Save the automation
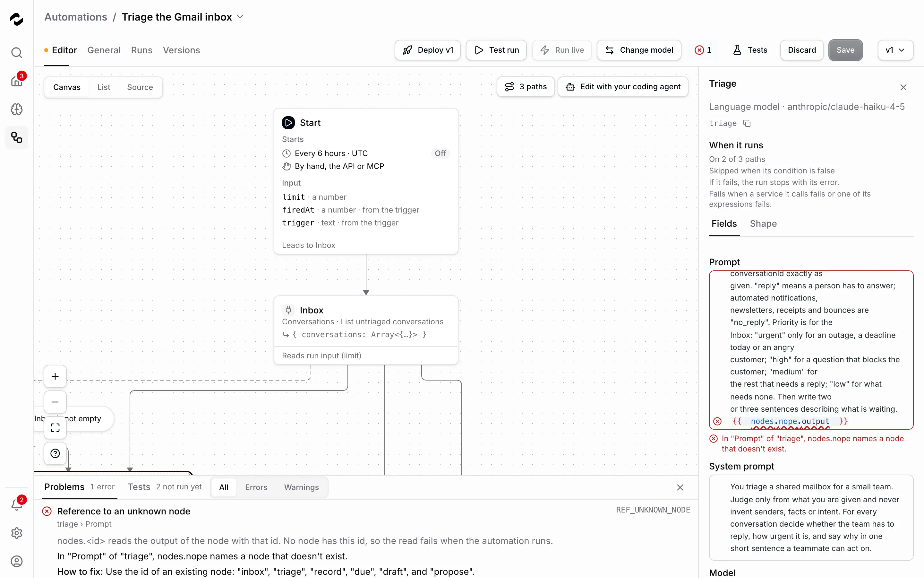 tap(845, 50)
